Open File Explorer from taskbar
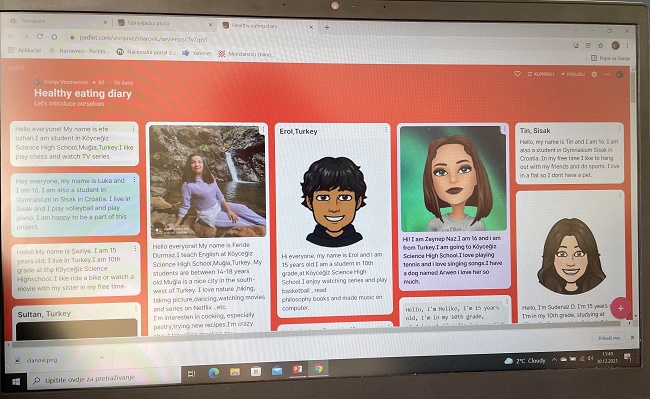This screenshot has width=650, height=399. pyautogui.click(x=235, y=372)
